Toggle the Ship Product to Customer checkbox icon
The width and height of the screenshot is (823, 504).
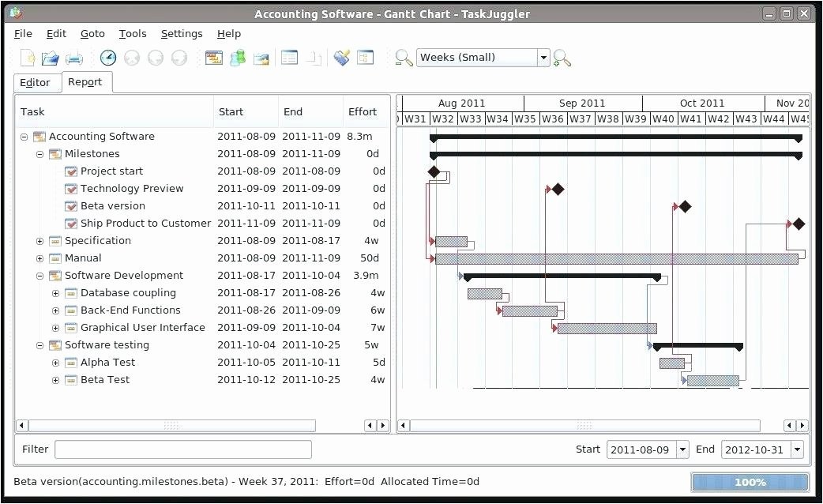(x=71, y=224)
